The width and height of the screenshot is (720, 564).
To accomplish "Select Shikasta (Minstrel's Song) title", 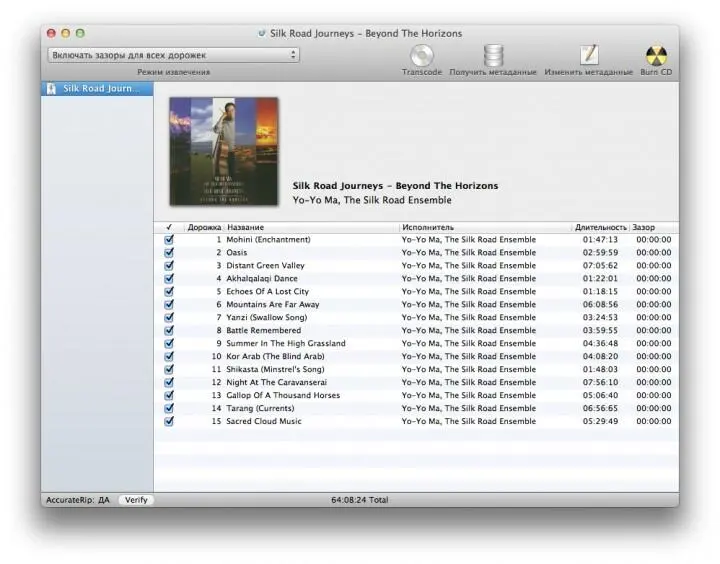I will [275, 369].
